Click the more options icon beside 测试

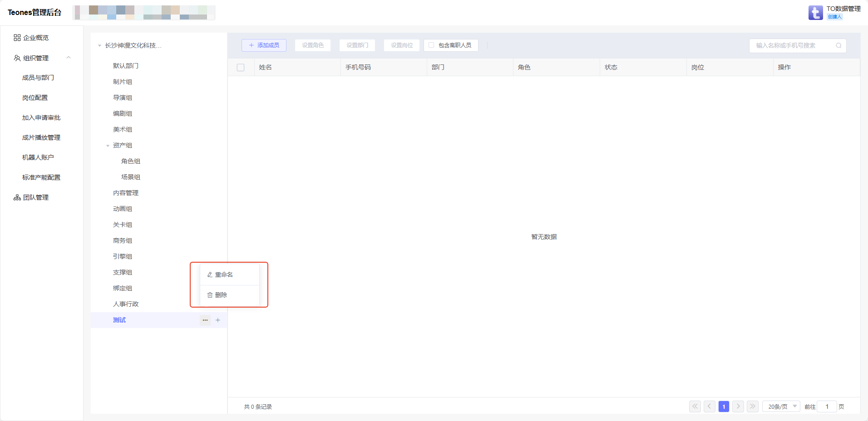click(x=205, y=320)
